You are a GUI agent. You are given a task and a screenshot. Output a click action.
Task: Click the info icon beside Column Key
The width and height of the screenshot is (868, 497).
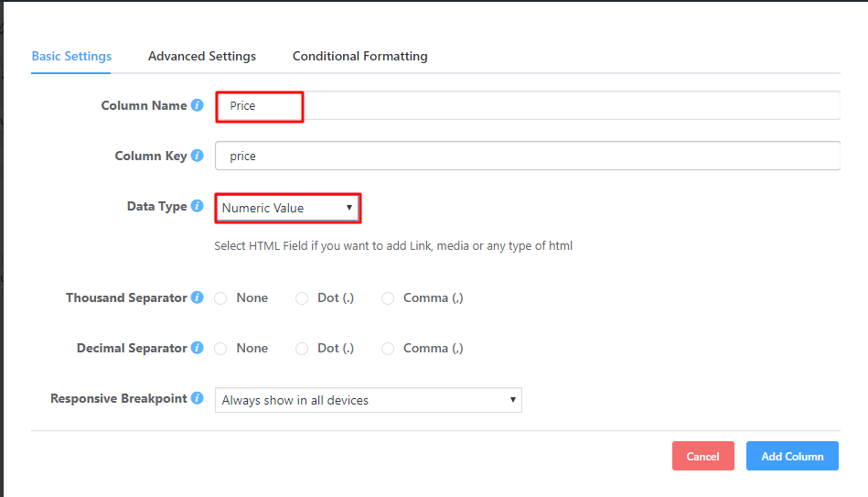197,156
